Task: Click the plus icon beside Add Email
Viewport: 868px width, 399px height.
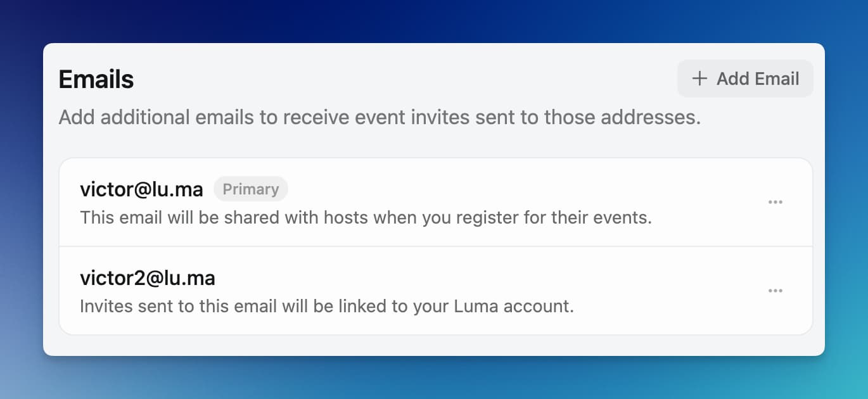Action: (x=699, y=79)
